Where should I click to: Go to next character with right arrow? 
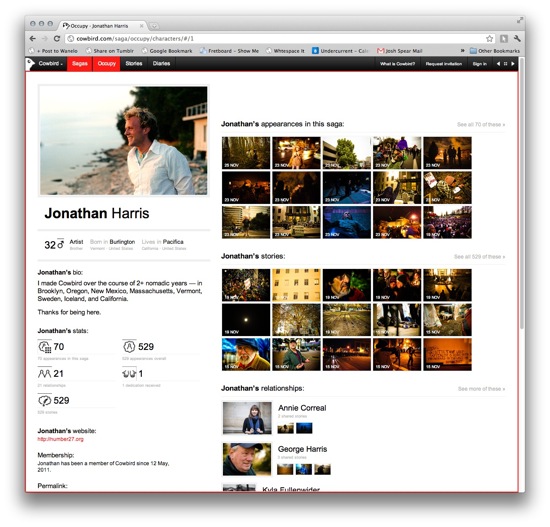[513, 64]
